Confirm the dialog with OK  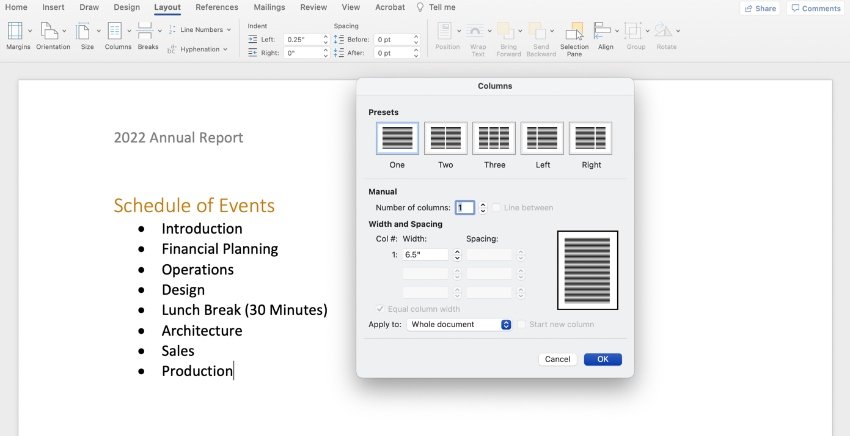(x=603, y=359)
